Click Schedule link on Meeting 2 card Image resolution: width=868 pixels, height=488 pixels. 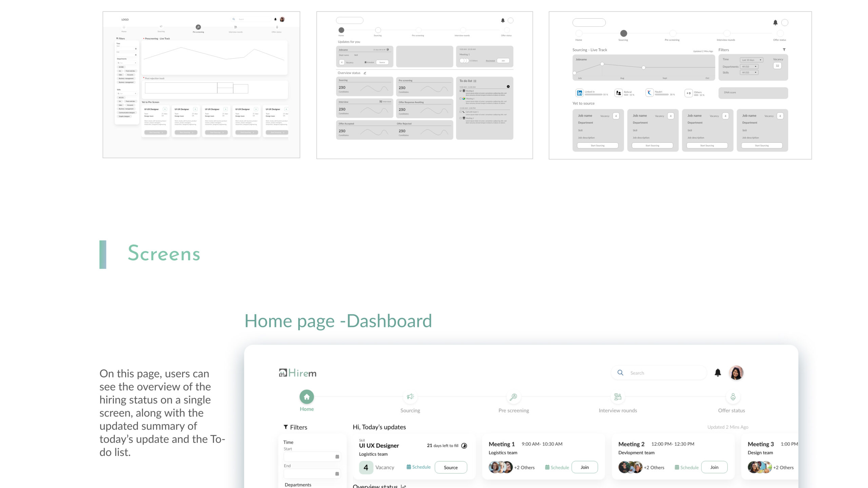pos(687,467)
